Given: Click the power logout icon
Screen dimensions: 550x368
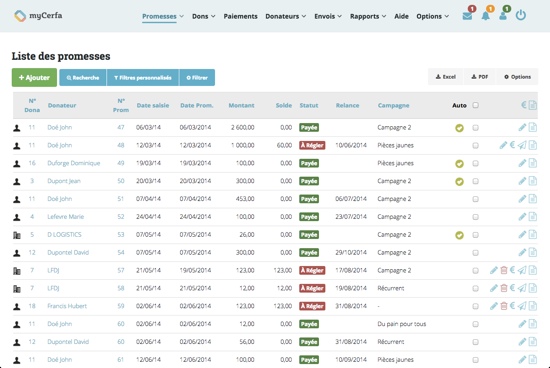Looking at the screenshot, I should [x=521, y=15].
